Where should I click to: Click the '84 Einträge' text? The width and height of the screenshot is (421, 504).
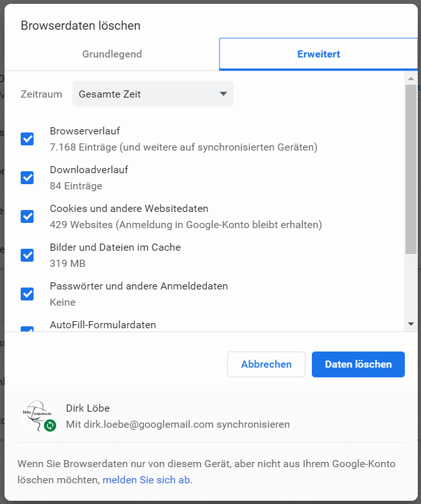(76, 186)
